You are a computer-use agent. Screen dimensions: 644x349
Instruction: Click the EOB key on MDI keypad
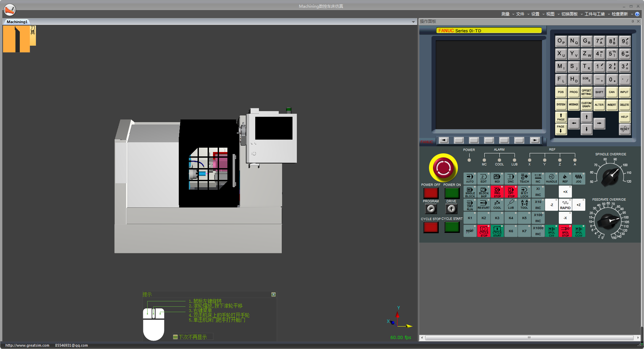586,79
